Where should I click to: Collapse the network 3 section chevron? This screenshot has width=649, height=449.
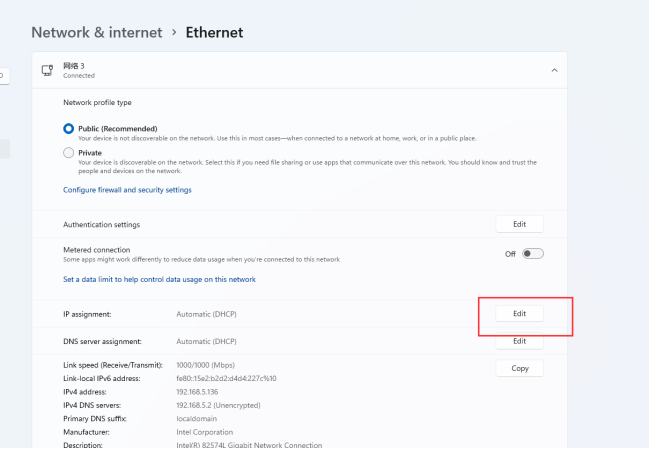(554, 70)
